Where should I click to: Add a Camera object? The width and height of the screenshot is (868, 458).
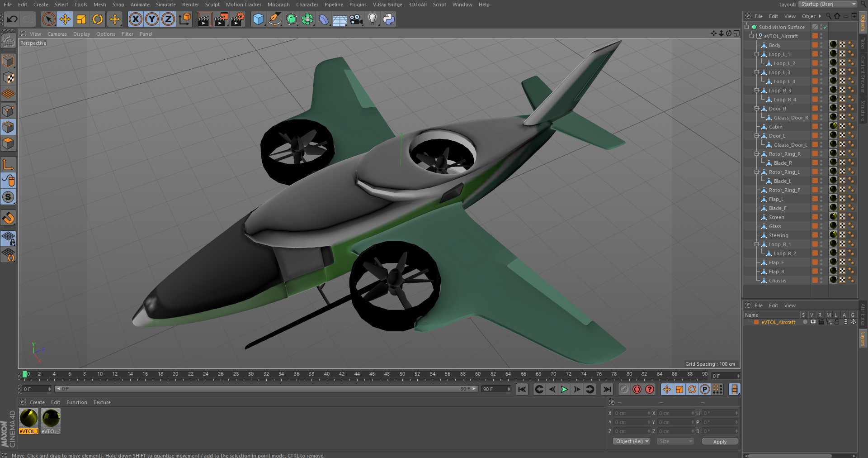356,19
